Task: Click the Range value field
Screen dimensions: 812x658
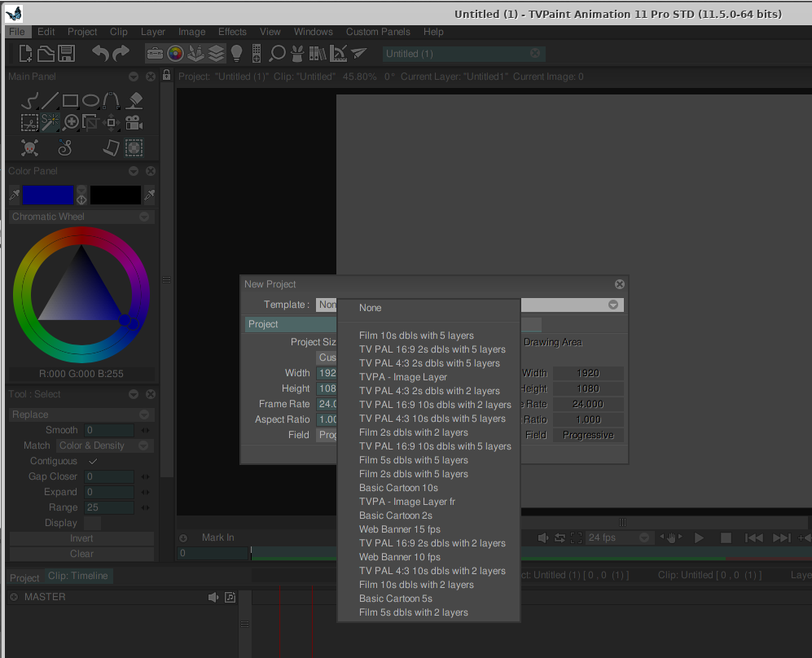Action: pyautogui.click(x=109, y=507)
